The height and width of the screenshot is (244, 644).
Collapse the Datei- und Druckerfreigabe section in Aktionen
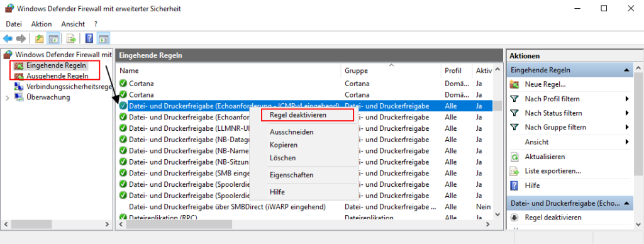[x=626, y=203]
